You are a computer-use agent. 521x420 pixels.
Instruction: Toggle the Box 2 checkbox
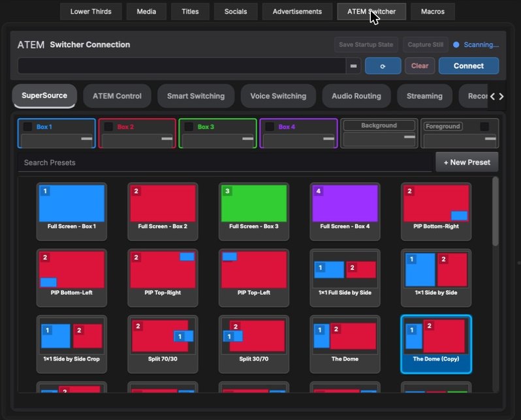coord(108,127)
